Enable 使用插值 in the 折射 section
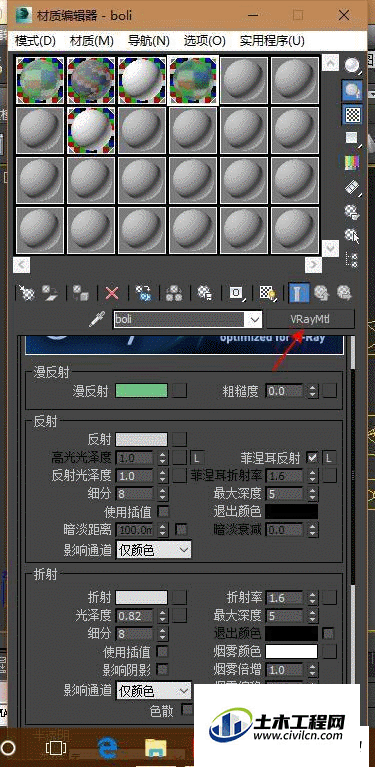375x767 pixels. (162, 652)
